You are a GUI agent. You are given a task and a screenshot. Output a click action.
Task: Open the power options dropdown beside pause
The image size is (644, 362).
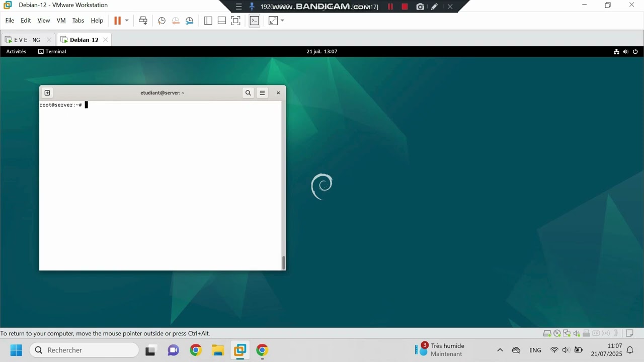(126, 21)
